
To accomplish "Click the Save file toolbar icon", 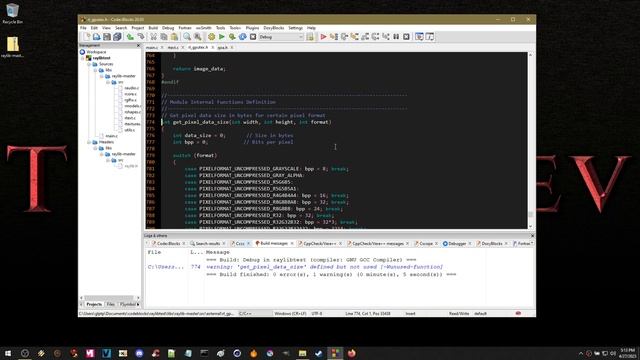I will coord(107,37).
